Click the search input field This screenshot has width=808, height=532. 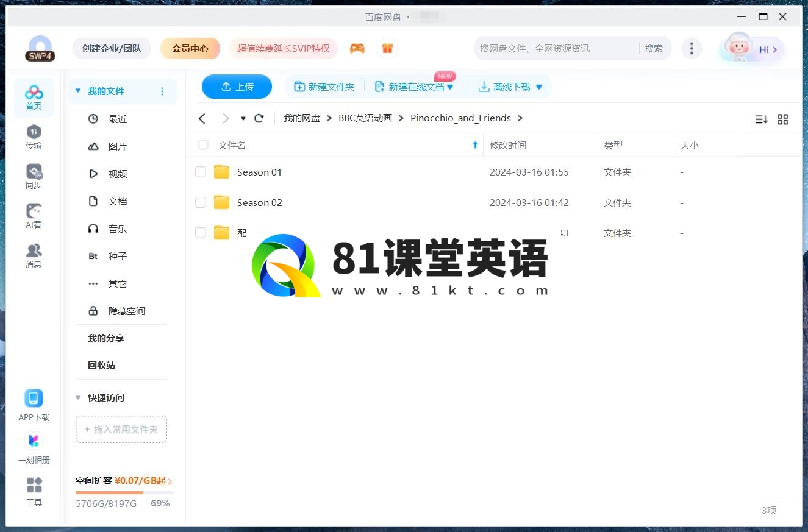(556, 48)
